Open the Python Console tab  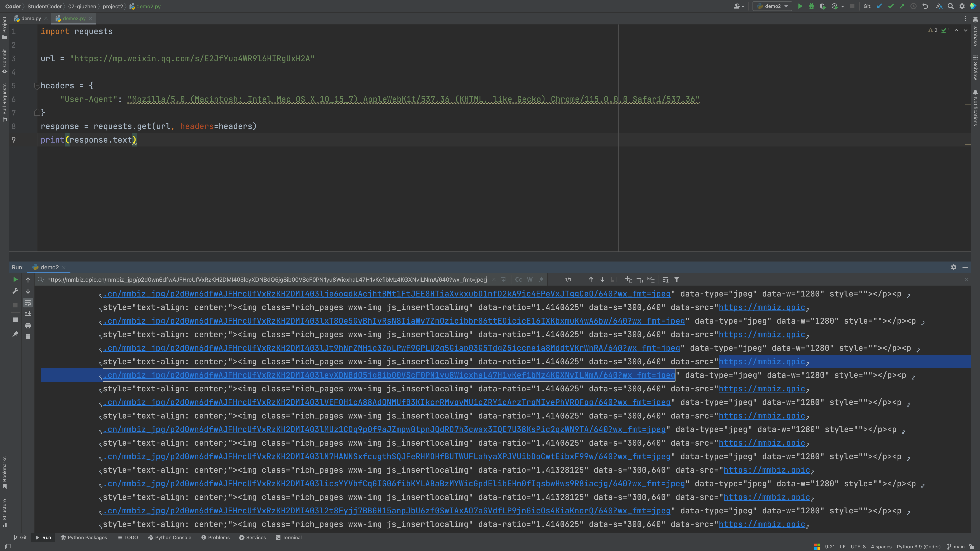170,537
